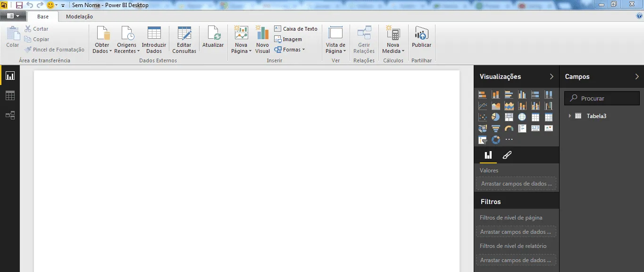Select the donut chart visual
This screenshot has width=644, height=272.
(x=495, y=139)
